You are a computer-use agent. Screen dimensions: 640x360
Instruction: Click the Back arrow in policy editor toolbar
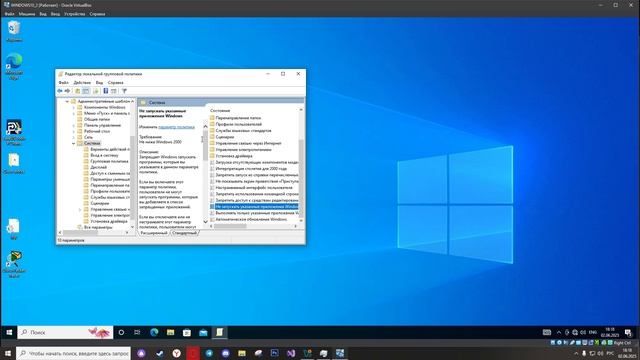tap(60, 91)
